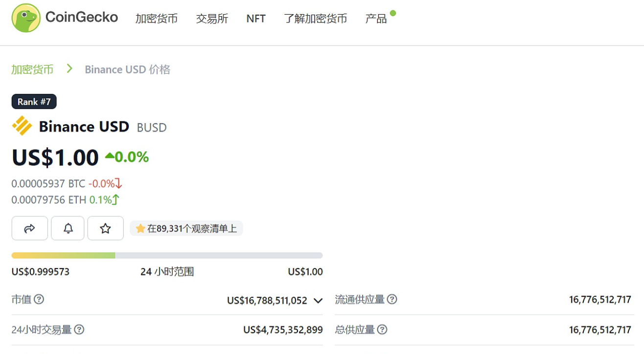Click the CoinGecko gecko logo

click(x=25, y=18)
